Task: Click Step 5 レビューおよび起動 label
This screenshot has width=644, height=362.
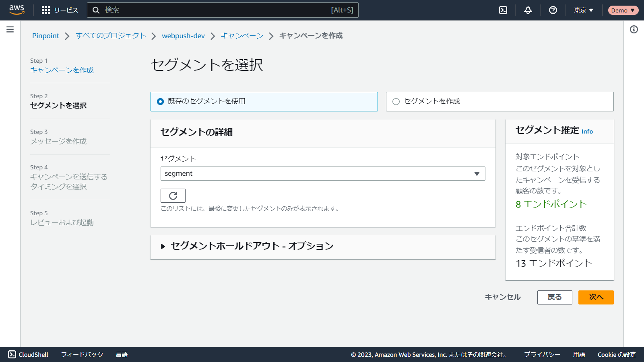Action: click(x=62, y=222)
